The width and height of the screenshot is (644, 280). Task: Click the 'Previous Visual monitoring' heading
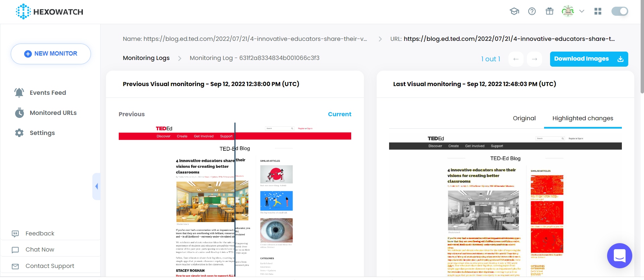click(211, 84)
